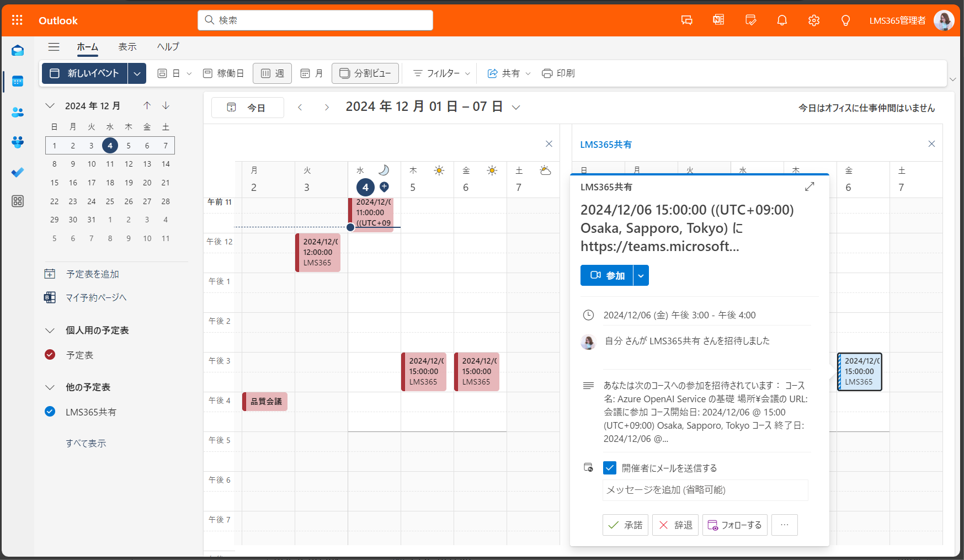964x560 pixels.
Task: Open Groups icon in left rail
Action: tap(18, 142)
